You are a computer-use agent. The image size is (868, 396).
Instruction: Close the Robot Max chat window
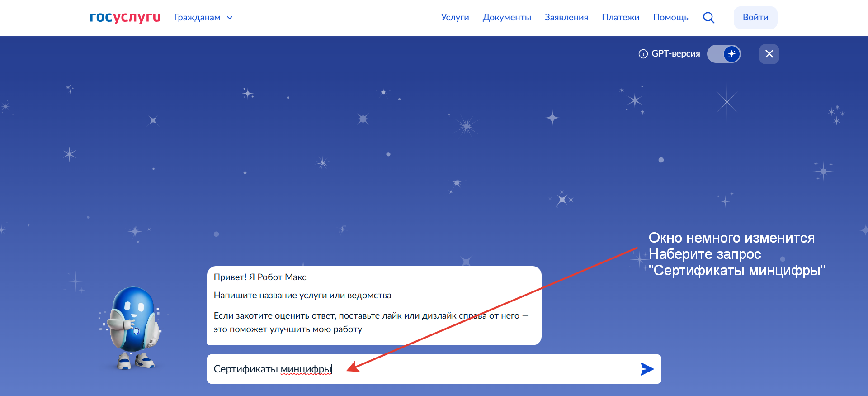click(x=769, y=54)
